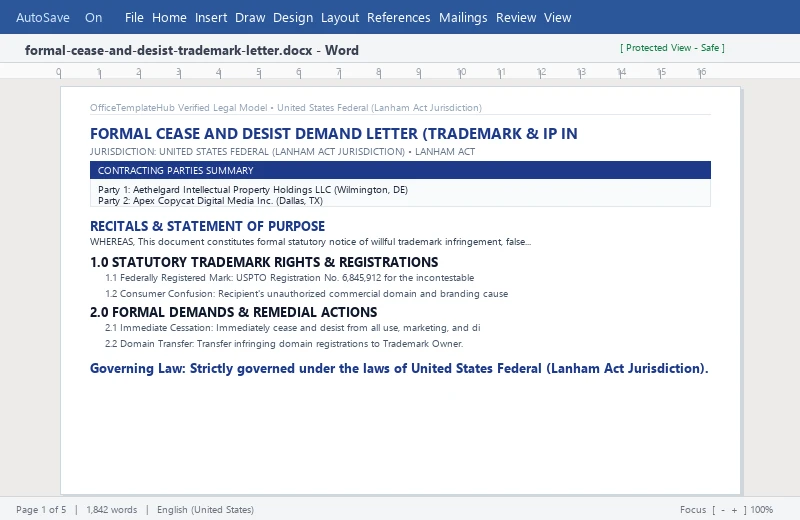The image size is (800, 520).
Task: Click the Governing Law statement
Action: (399, 368)
